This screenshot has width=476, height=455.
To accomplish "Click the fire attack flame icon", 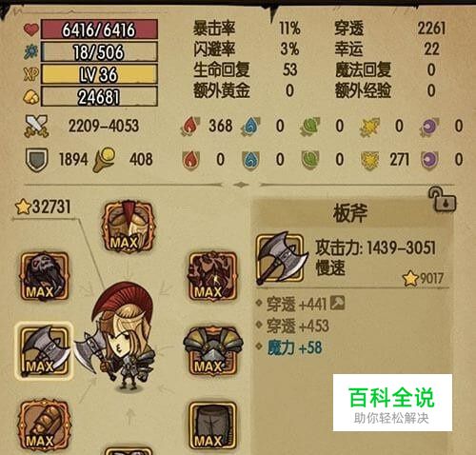I will point(190,126).
